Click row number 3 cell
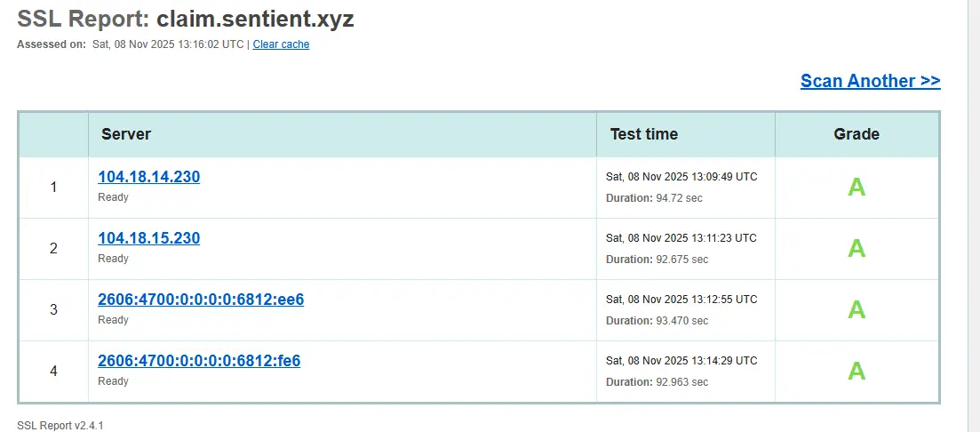The height and width of the screenshot is (432, 980). [53, 309]
